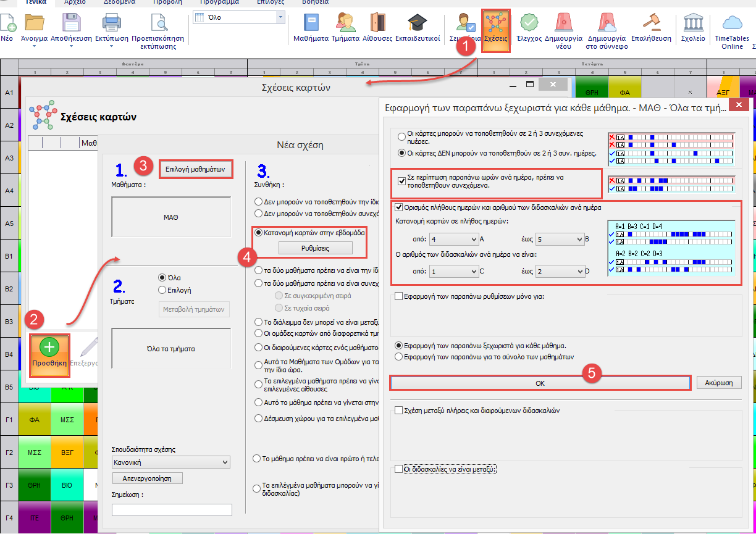This screenshot has width=756, height=534.
Task: Select the Επιλογή radio button for classes
Action: pyautogui.click(x=162, y=290)
